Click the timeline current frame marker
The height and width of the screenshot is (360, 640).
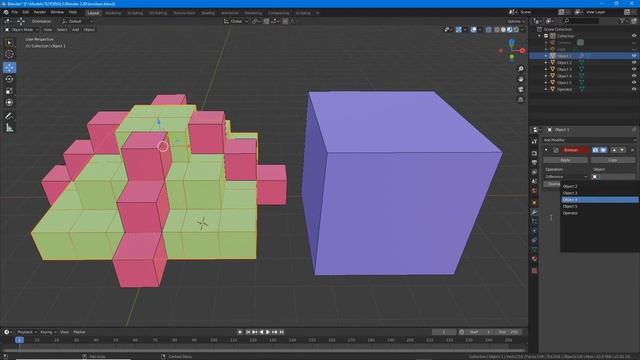19,340
